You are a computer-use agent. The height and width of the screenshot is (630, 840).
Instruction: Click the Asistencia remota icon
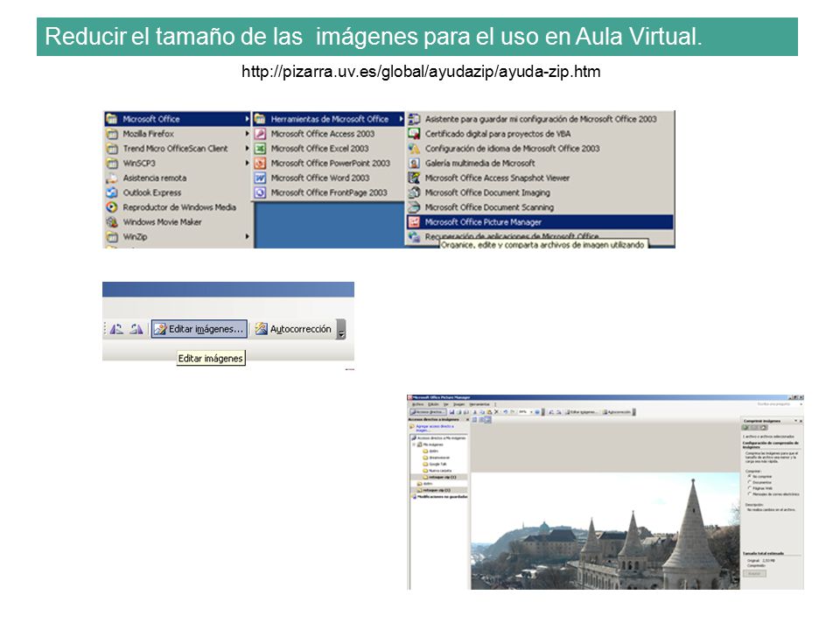click(x=111, y=178)
